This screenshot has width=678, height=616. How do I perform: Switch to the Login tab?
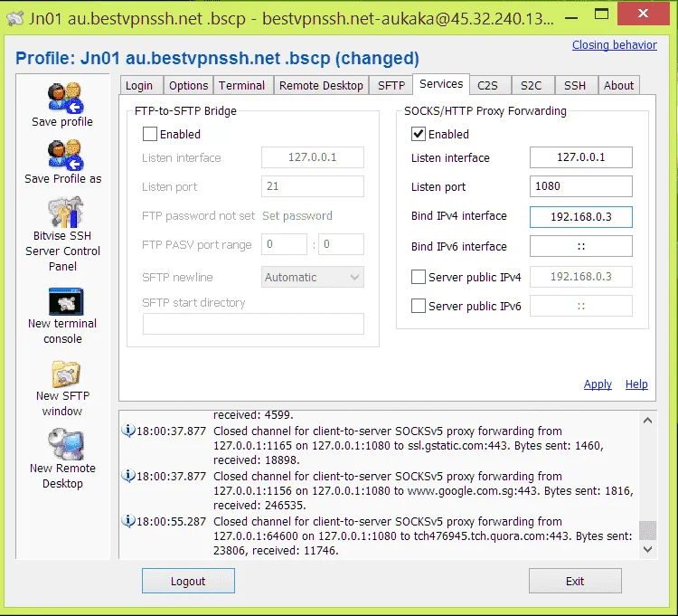(x=139, y=86)
